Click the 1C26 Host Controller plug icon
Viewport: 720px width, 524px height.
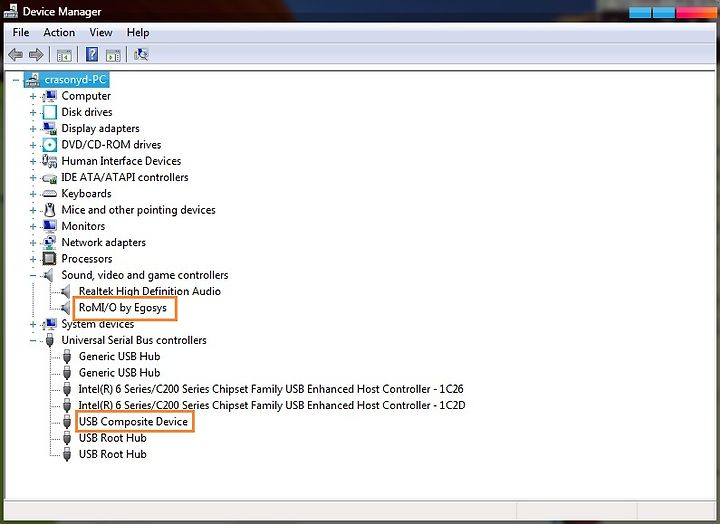67,389
